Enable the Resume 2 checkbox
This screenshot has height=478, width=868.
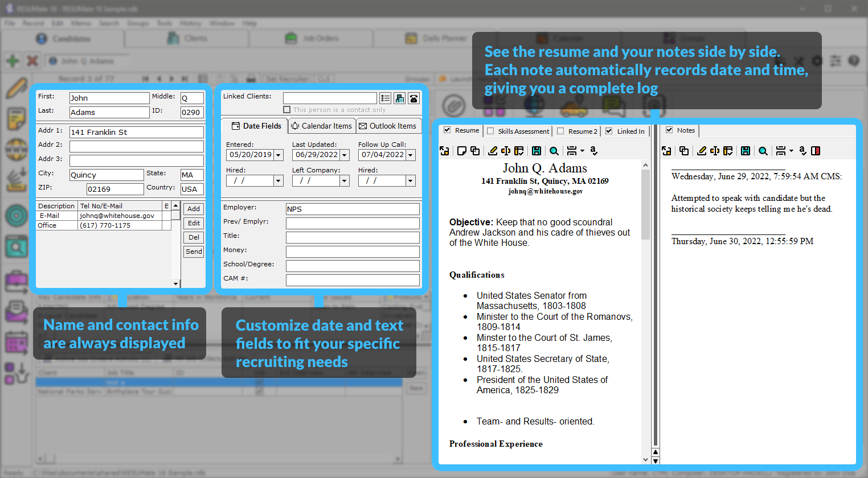[x=560, y=131]
